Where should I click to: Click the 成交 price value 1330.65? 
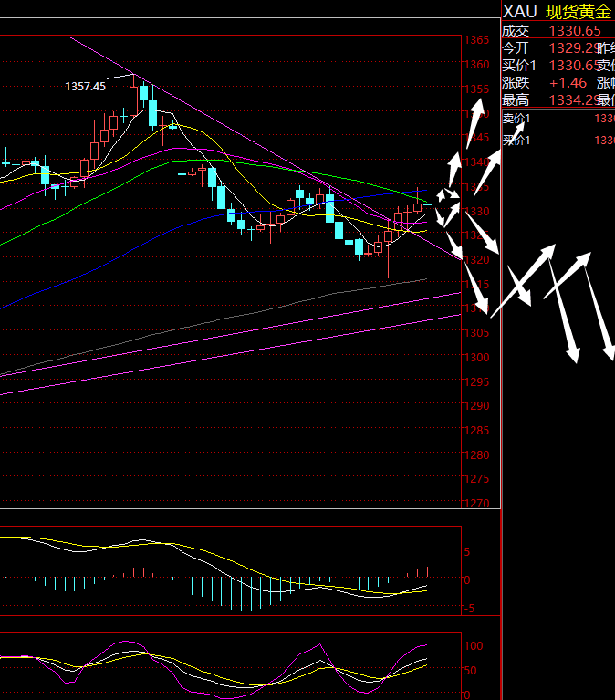[575, 31]
